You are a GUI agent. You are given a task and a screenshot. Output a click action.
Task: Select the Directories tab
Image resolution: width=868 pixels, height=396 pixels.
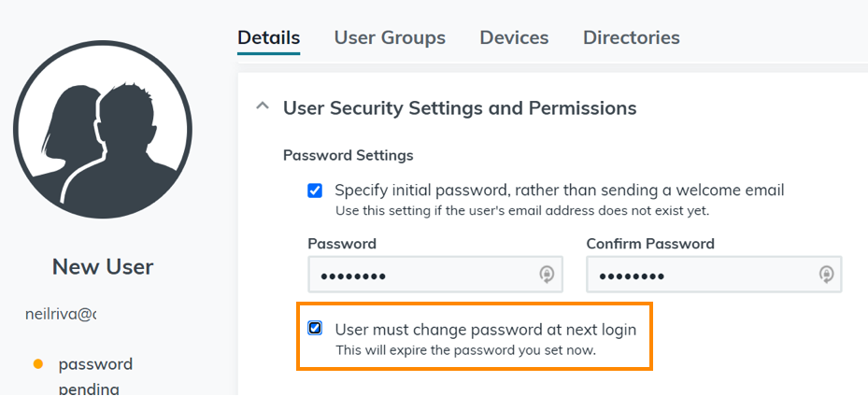pyautogui.click(x=631, y=38)
